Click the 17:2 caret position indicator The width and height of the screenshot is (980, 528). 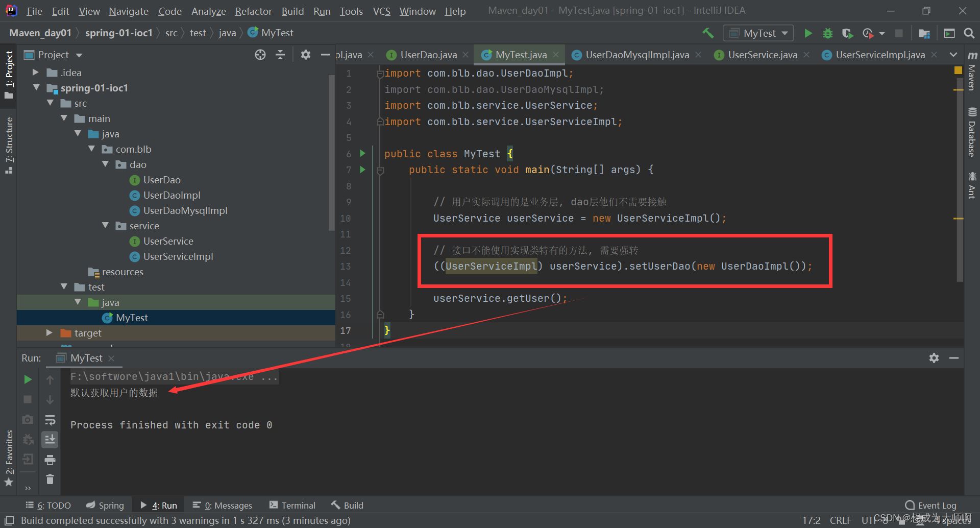coord(811,520)
